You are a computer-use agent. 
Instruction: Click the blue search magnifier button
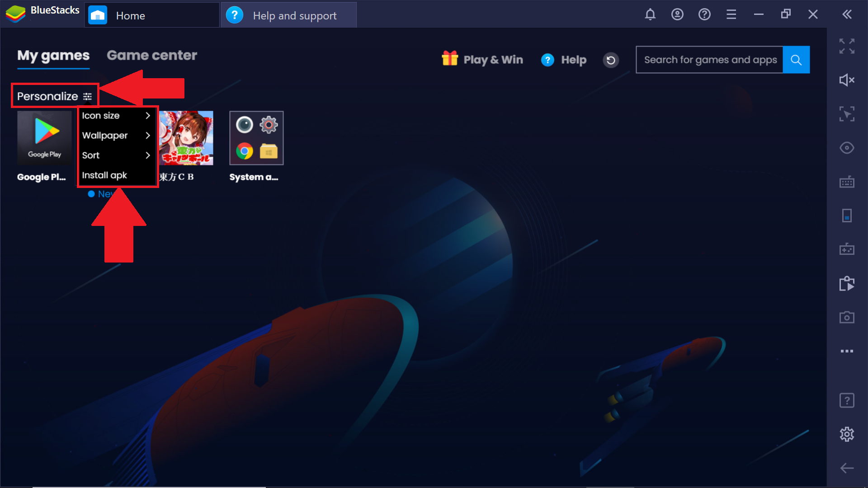pyautogui.click(x=796, y=60)
